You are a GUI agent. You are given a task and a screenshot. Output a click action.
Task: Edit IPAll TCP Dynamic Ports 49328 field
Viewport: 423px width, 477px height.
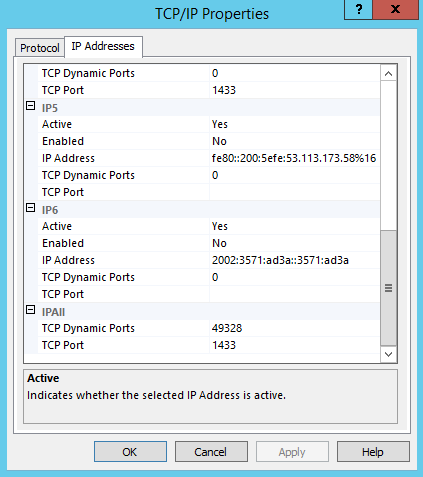[x=294, y=328]
